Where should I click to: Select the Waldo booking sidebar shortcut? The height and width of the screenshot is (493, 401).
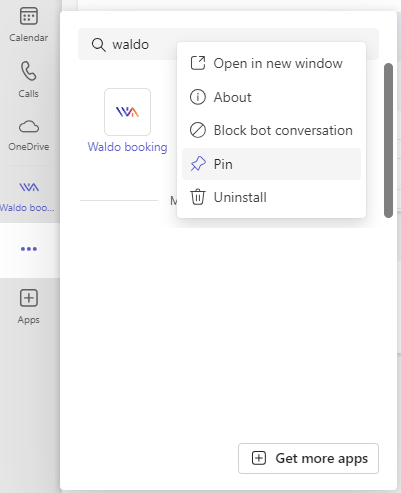[x=28, y=196]
